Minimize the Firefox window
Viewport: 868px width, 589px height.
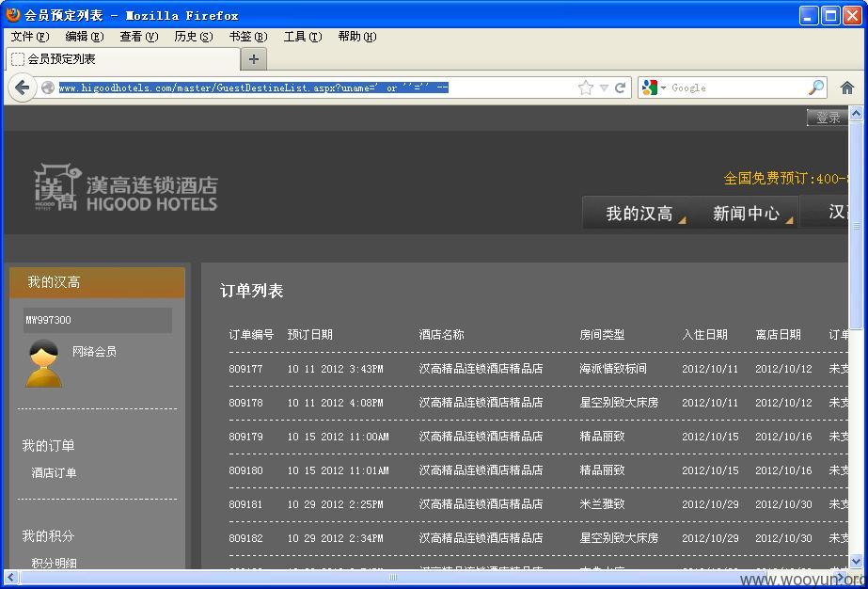tap(810, 15)
